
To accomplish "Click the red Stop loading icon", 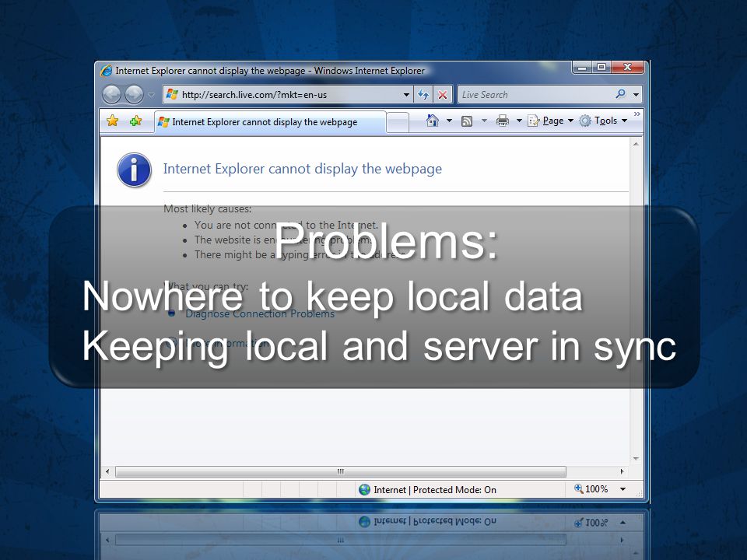I will 443,95.
